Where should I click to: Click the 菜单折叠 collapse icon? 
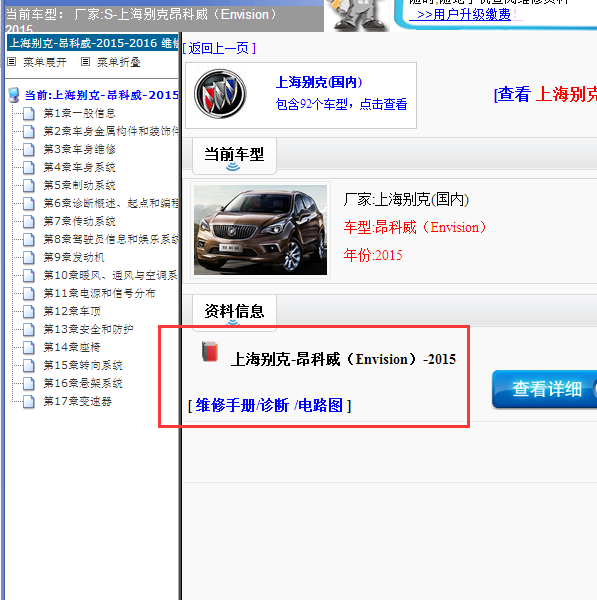(85, 62)
